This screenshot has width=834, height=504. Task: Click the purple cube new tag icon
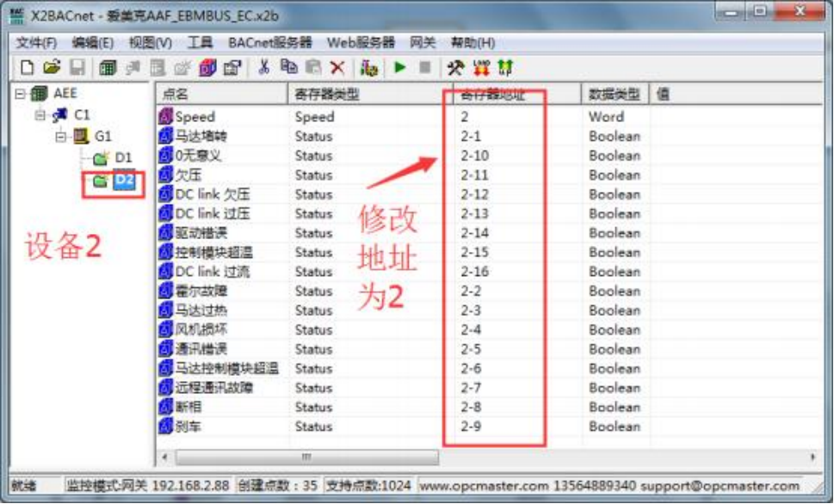(x=207, y=68)
